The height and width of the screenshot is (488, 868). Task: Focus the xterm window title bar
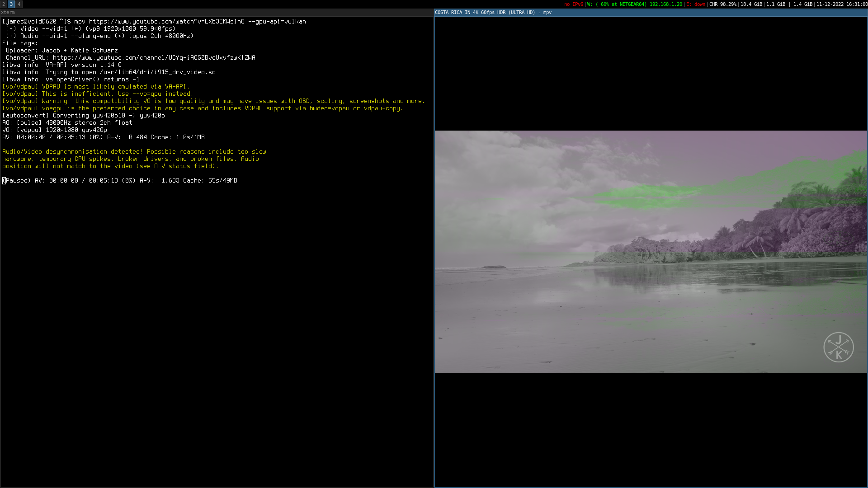point(217,12)
